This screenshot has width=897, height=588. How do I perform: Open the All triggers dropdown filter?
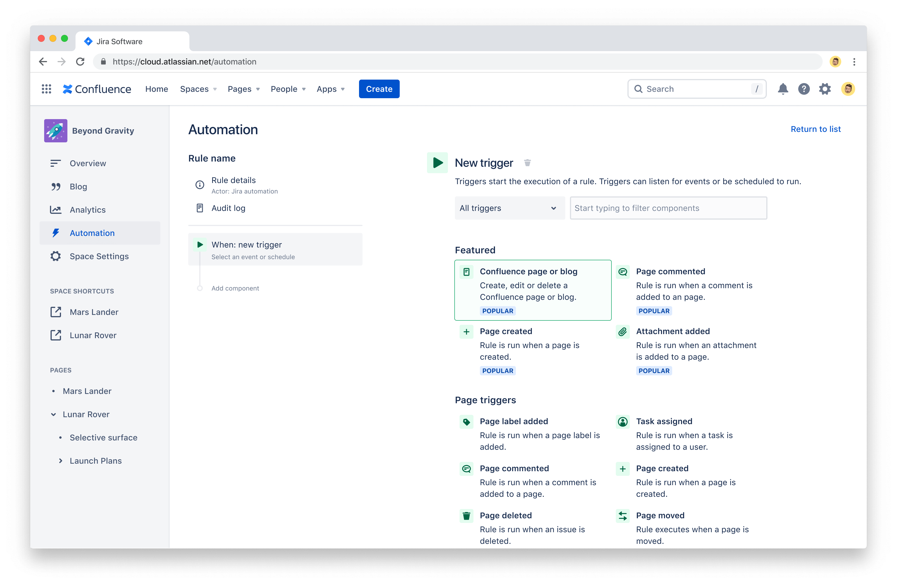509,208
